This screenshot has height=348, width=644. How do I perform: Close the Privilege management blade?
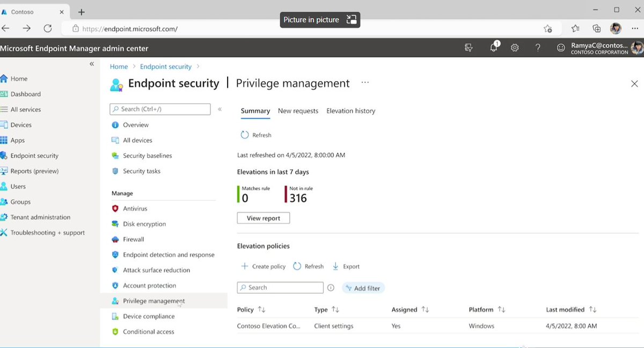634,84
